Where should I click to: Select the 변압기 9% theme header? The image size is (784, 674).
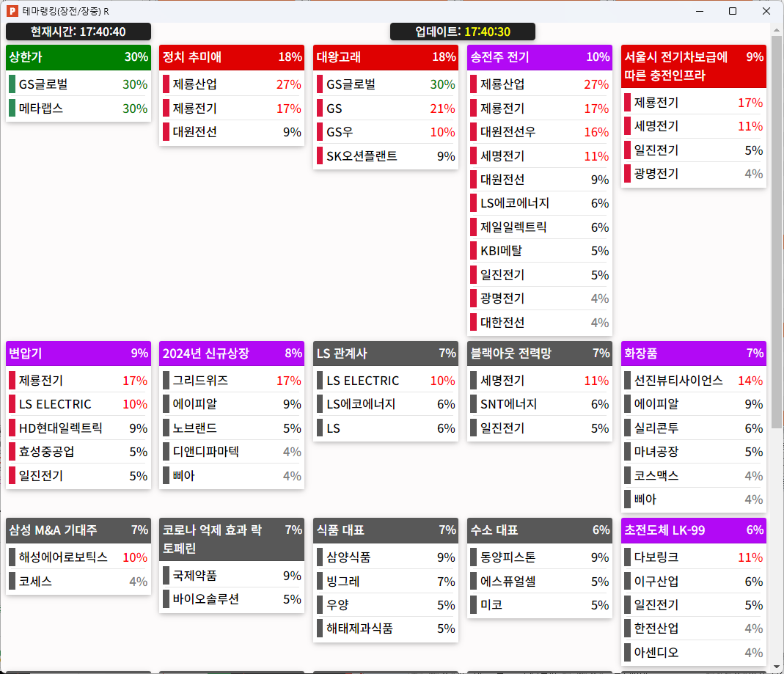click(78, 354)
